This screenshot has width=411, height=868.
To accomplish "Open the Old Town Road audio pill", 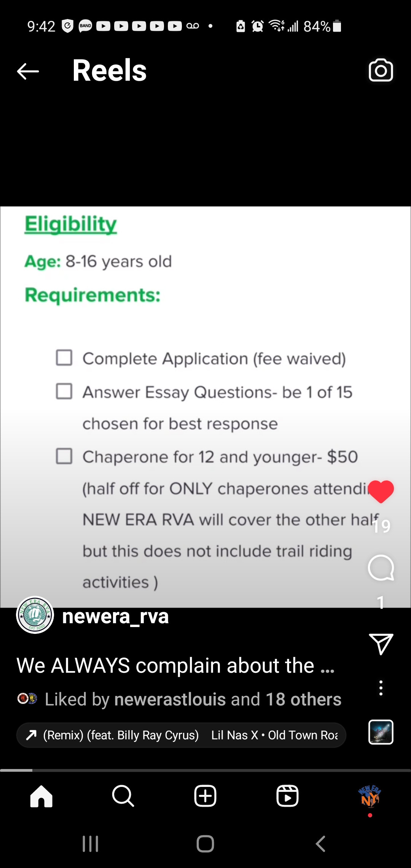I will pyautogui.click(x=181, y=735).
